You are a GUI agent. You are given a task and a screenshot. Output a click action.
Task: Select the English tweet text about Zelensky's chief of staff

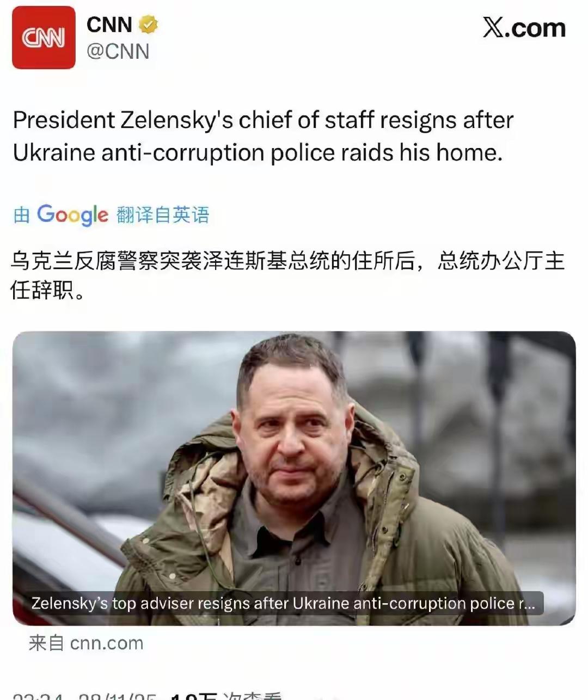[x=263, y=136]
